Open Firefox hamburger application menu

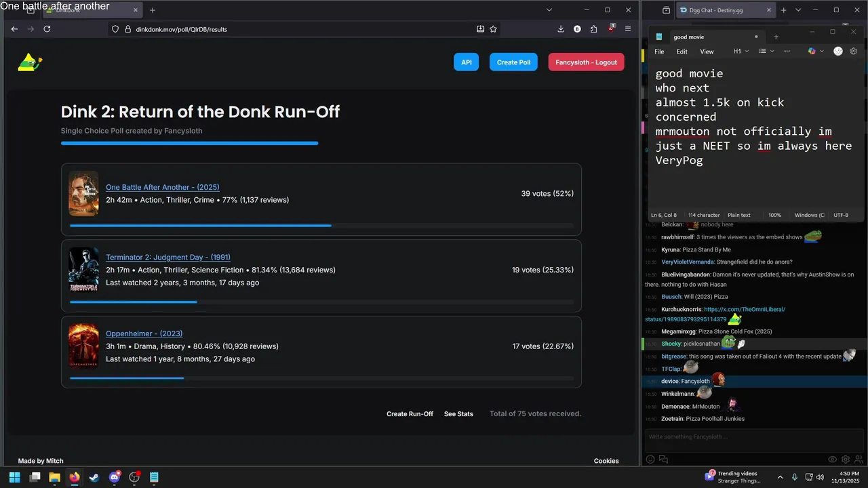pyautogui.click(x=628, y=29)
